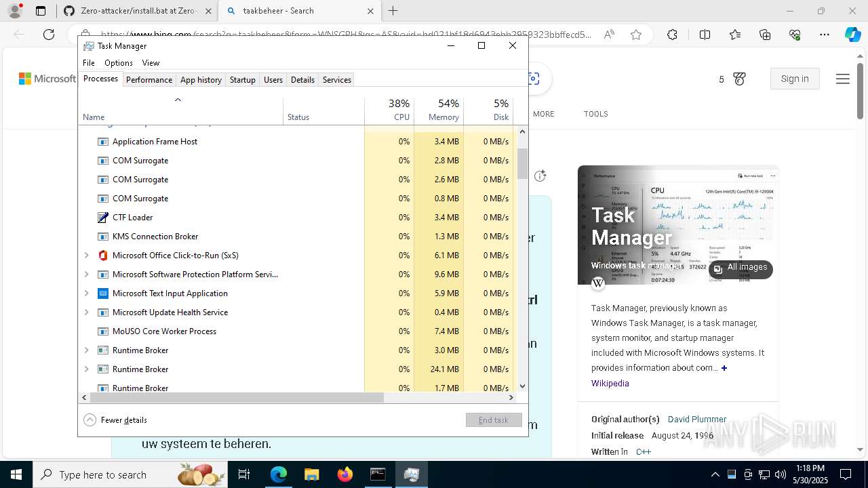Click the Microsoft Text Input Application icon
The height and width of the screenshot is (488, 868).
103,293
